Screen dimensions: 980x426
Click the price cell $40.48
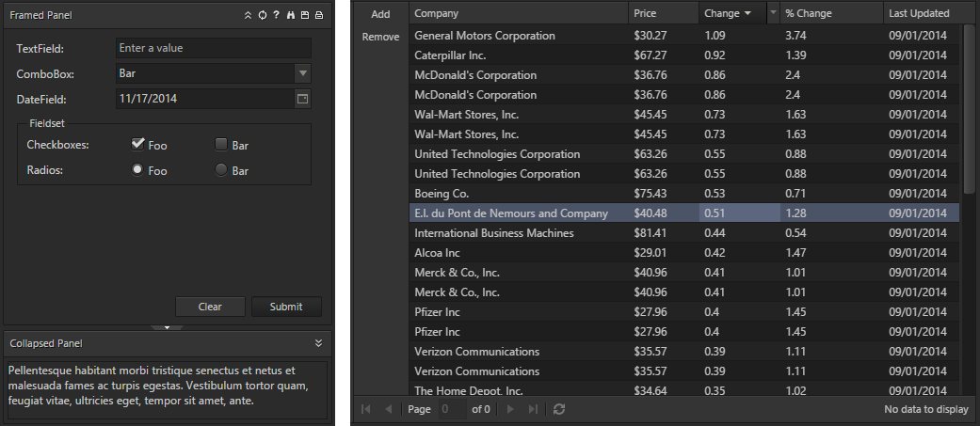[664, 213]
